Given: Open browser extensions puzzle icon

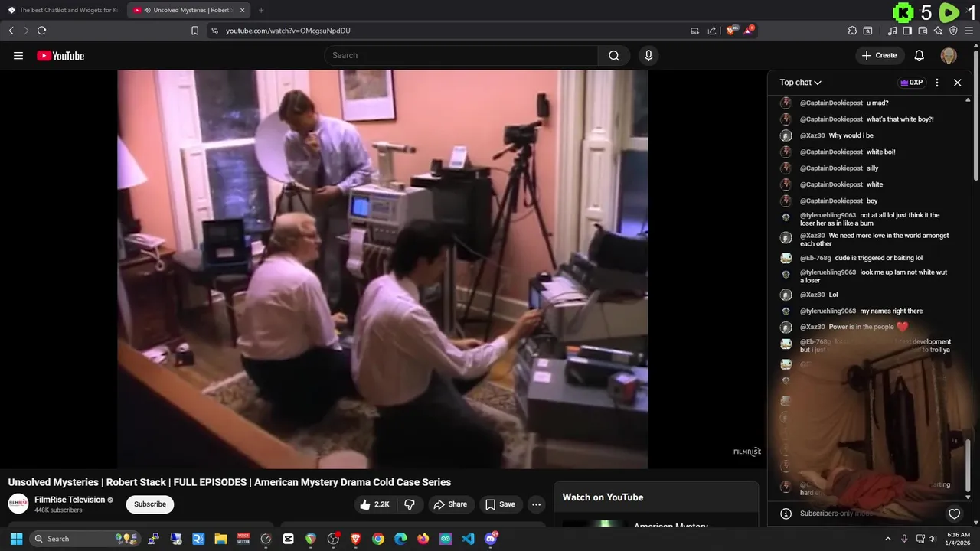Looking at the screenshot, I should pos(852,31).
